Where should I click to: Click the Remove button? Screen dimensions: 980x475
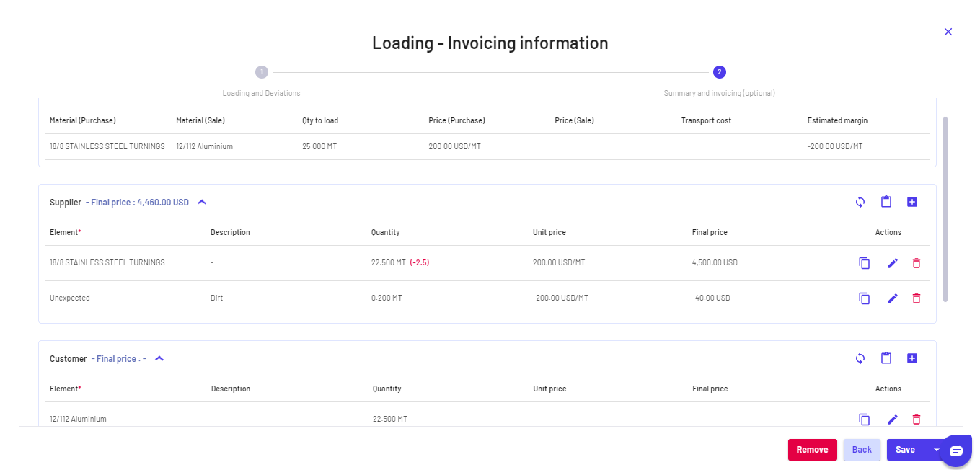pos(813,450)
